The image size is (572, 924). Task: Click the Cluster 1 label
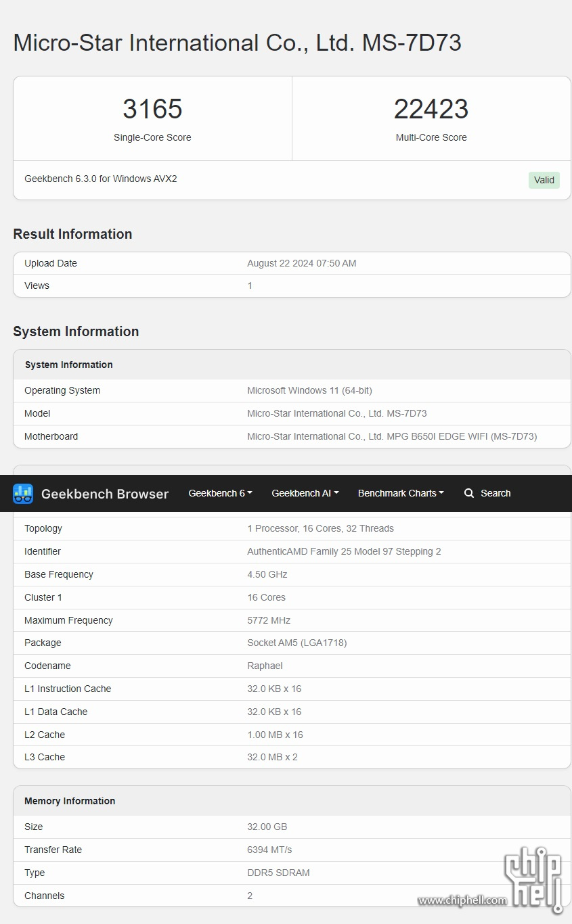point(43,597)
